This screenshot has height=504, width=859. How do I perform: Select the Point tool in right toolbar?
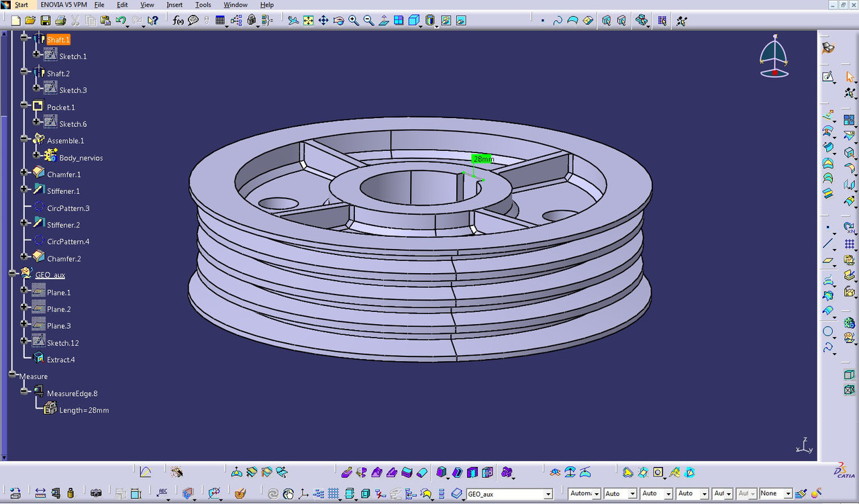point(828,228)
